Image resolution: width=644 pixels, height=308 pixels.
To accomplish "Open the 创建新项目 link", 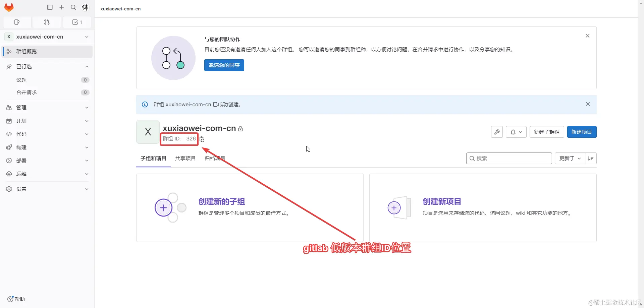I will point(442,202).
